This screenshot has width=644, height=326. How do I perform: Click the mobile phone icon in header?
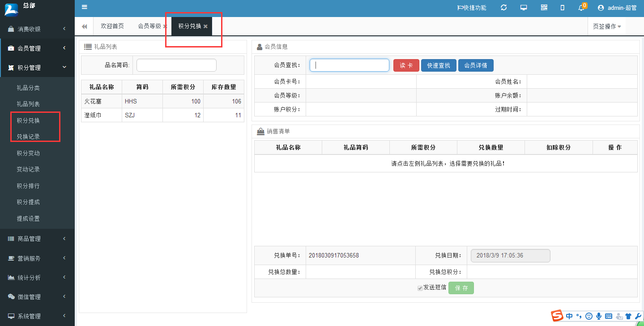(563, 8)
